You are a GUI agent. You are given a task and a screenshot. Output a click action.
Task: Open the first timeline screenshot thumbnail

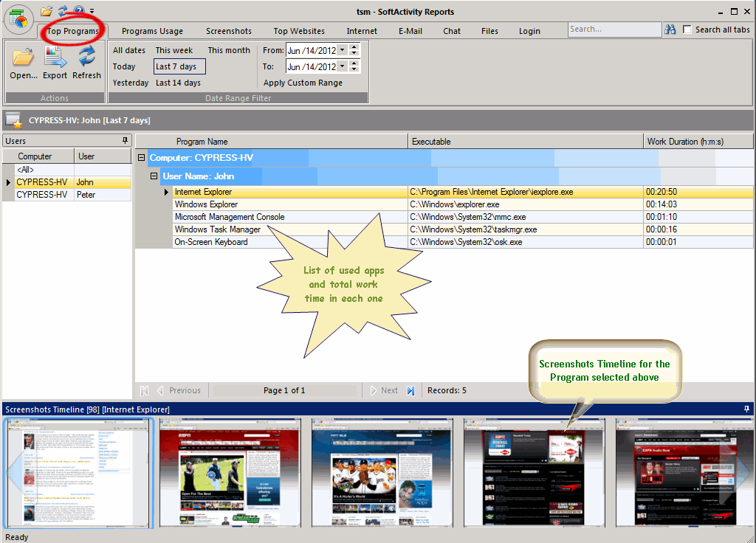tap(78, 473)
